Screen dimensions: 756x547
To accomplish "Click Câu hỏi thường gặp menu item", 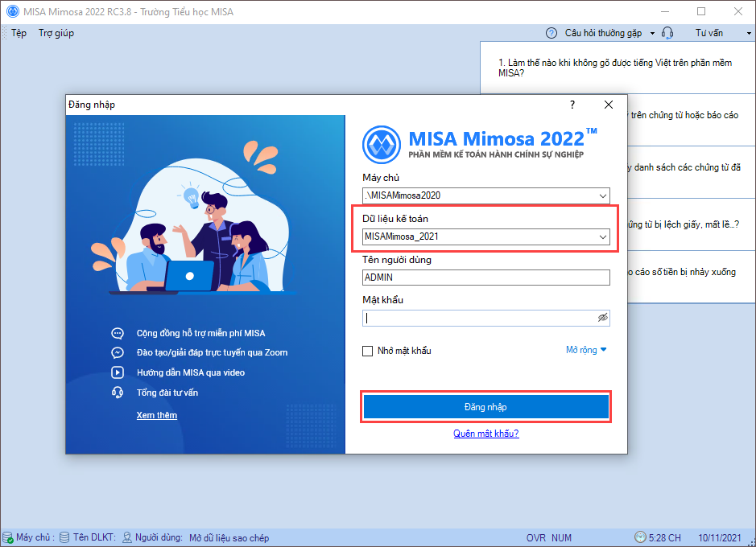I will coord(603,33).
